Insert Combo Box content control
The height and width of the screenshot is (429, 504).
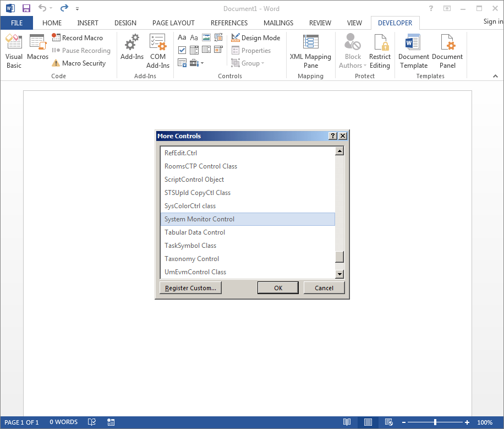click(194, 50)
